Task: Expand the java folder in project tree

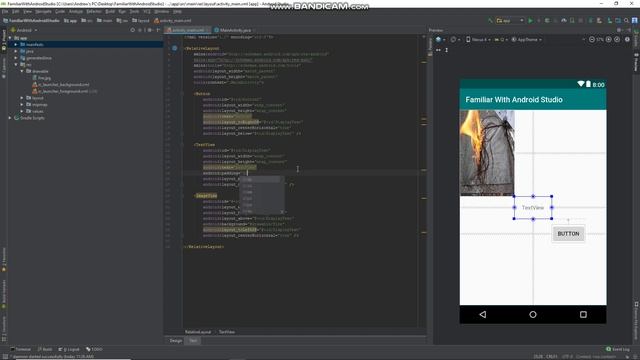Action: [16, 51]
